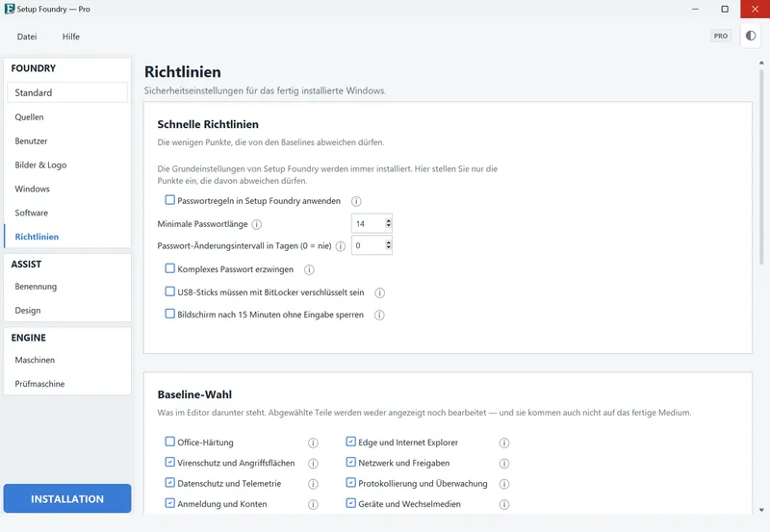Go to the Quellen section
This screenshot has width=770, height=532.
(x=67, y=116)
